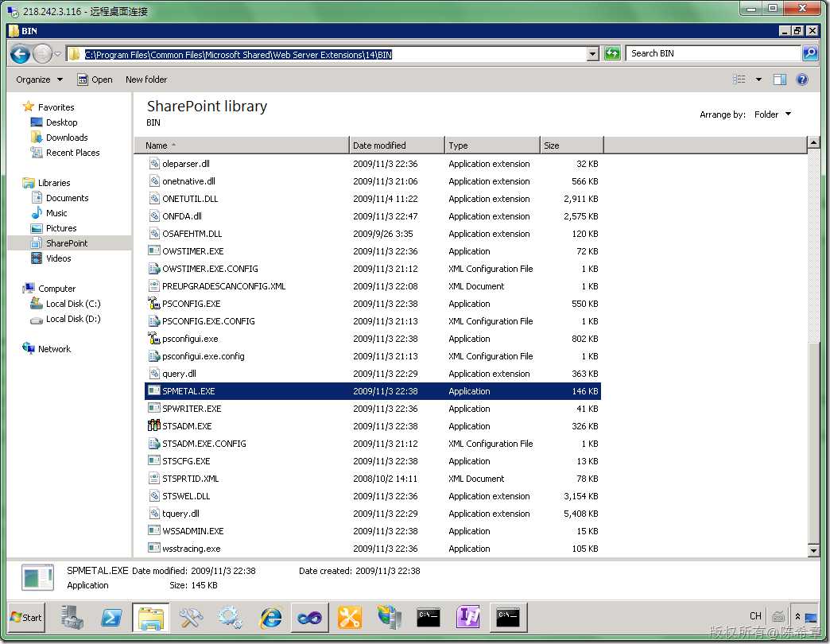Select Libraries in navigation pane
The width and height of the screenshot is (830, 644).
(54, 183)
